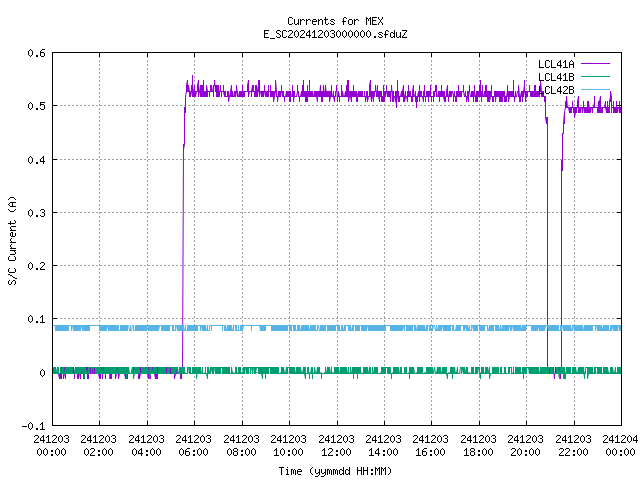Click the LCL42B legend label
The width and height of the screenshot is (640, 480).
(556, 90)
